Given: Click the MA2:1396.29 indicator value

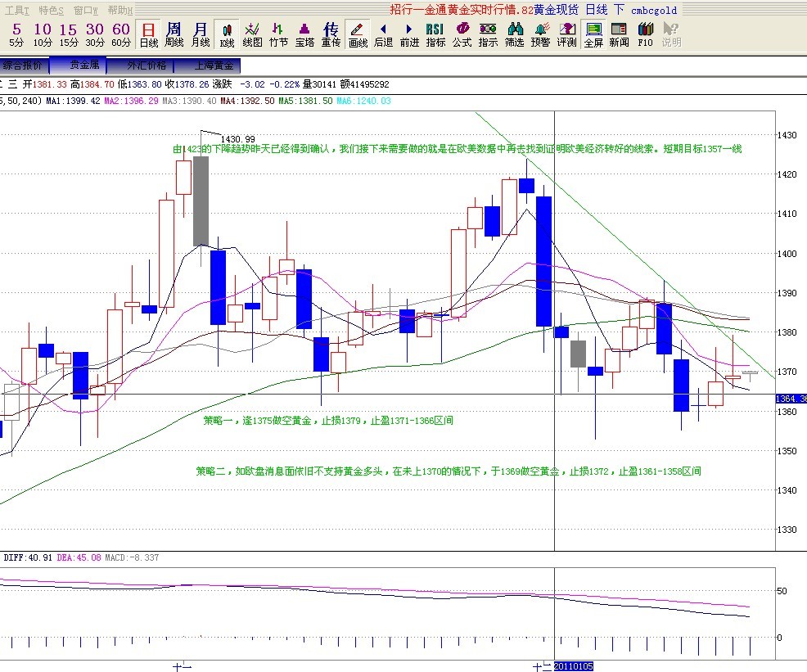Looking at the screenshot, I should point(131,101).
